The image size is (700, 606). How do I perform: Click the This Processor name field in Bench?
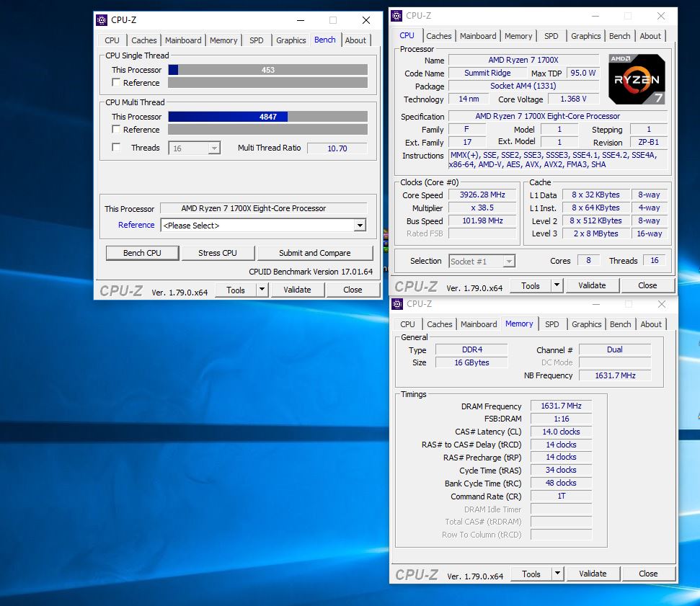tap(263, 208)
